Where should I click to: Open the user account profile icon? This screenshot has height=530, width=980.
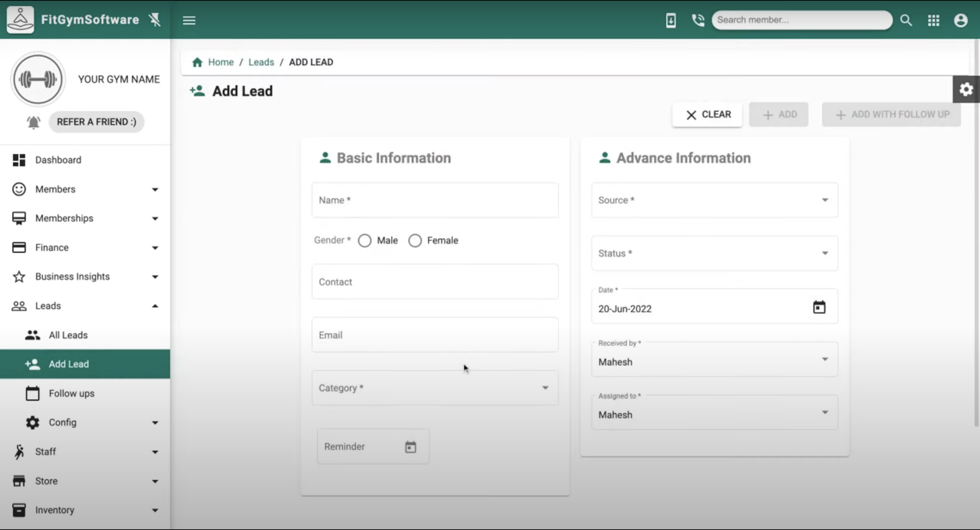pos(961,20)
